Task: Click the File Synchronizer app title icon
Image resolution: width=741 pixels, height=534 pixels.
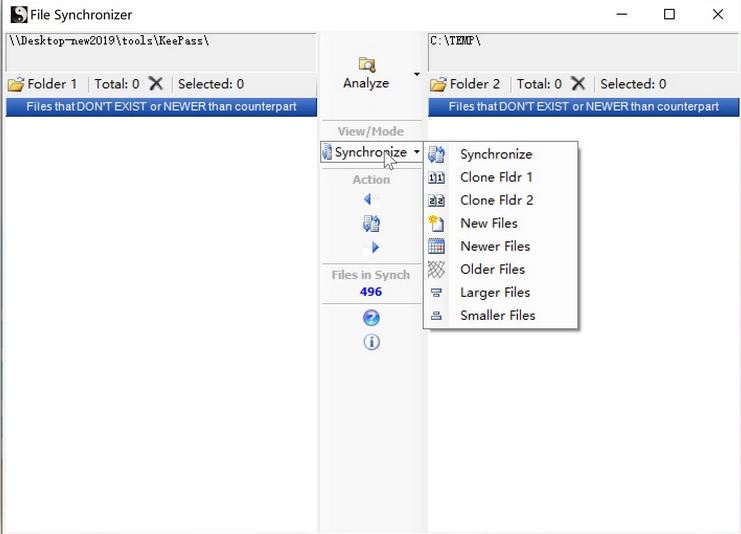Action: 19,15
